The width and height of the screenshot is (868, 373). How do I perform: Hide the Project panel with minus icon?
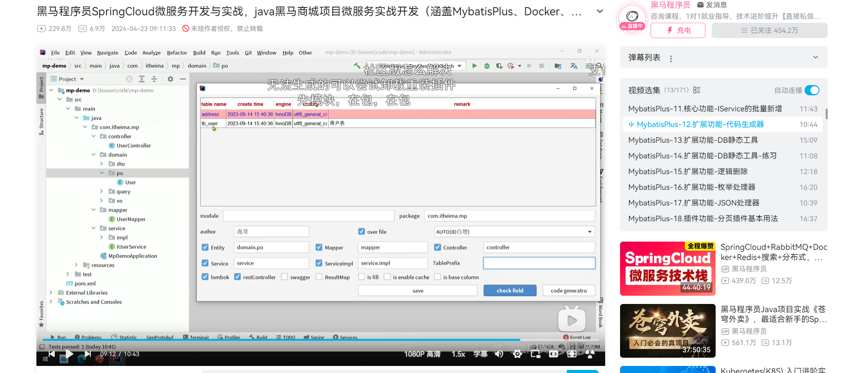click(183, 79)
